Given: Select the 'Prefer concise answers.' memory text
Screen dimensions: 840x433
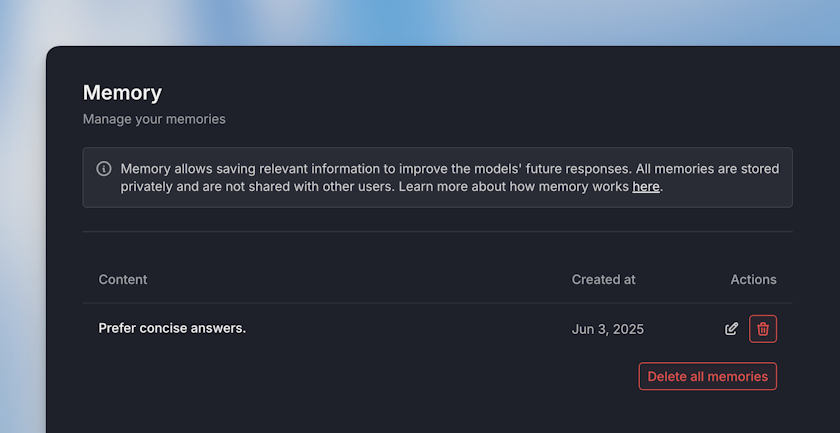Looking at the screenshot, I should point(172,328).
